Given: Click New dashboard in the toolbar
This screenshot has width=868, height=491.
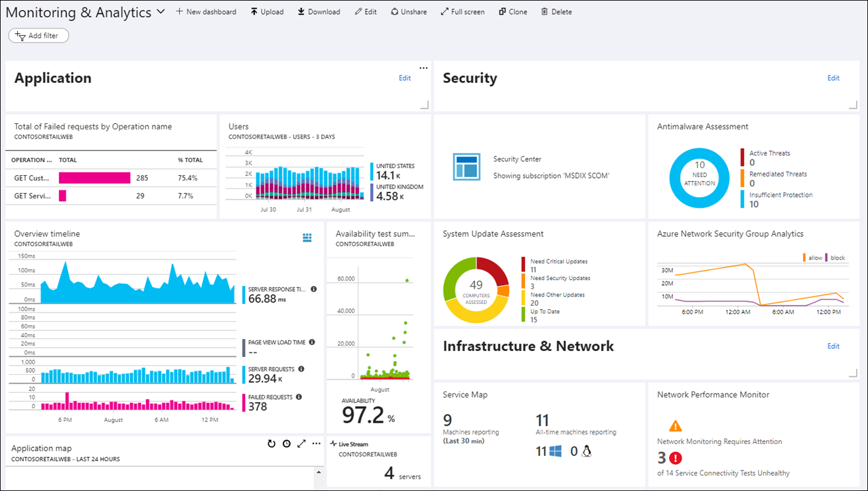Looking at the screenshot, I should (x=206, y=12).
